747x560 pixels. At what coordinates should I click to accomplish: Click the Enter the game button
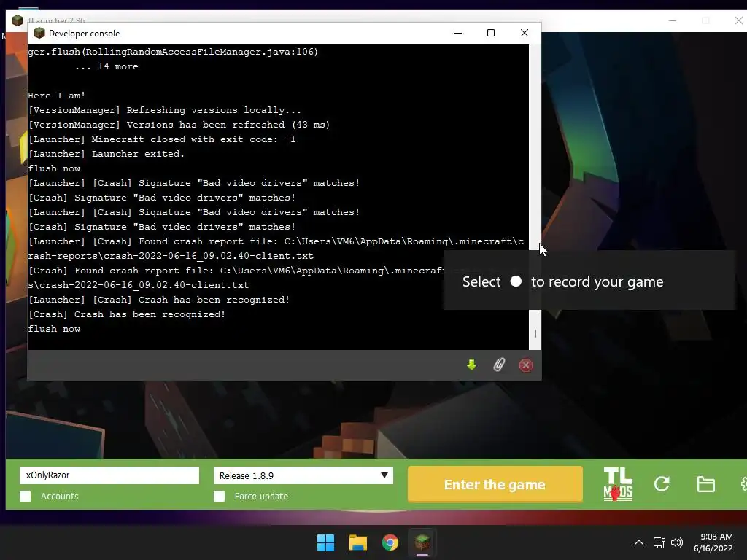point(495,484)
